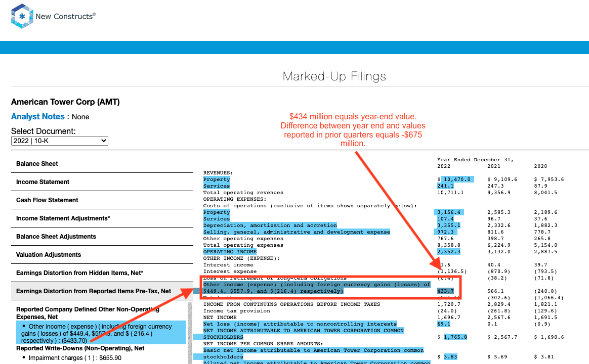Click the Total operating revenues 10,711.1 value
589x364 pixels.
pyautogui.click(x=450, y=193)
